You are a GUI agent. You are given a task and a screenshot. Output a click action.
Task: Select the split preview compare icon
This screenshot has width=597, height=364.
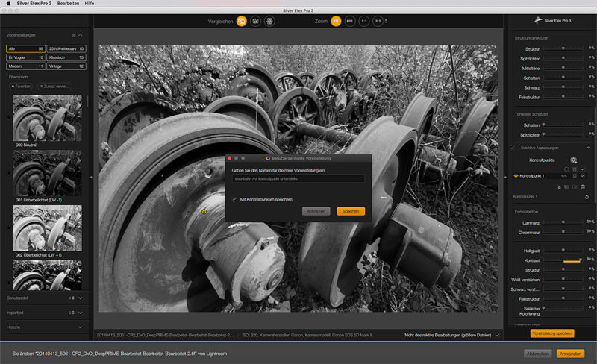click(x=255, y=22)
